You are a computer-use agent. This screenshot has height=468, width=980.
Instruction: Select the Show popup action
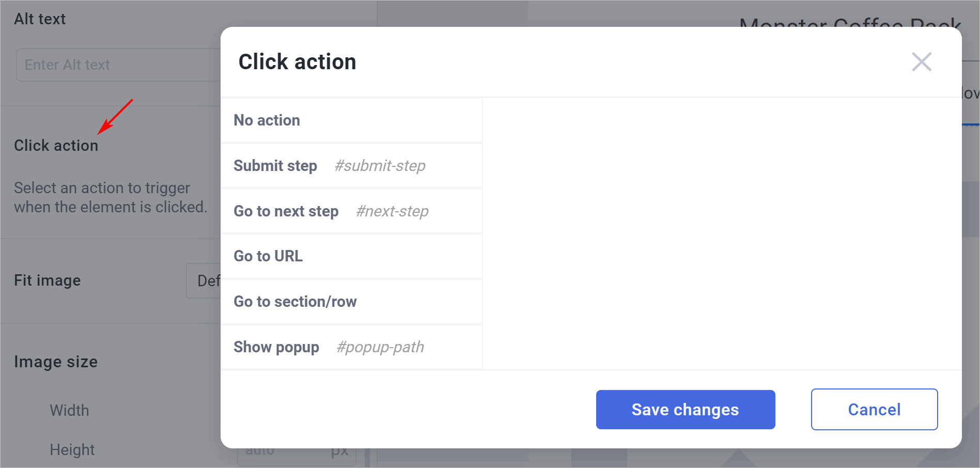[351, 347]
